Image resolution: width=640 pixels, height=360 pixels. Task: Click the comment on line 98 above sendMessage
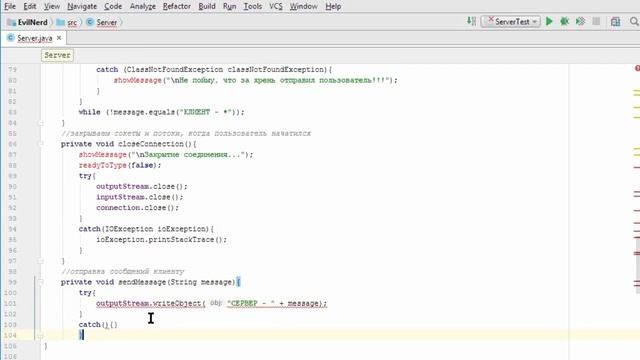click(122, 271)
